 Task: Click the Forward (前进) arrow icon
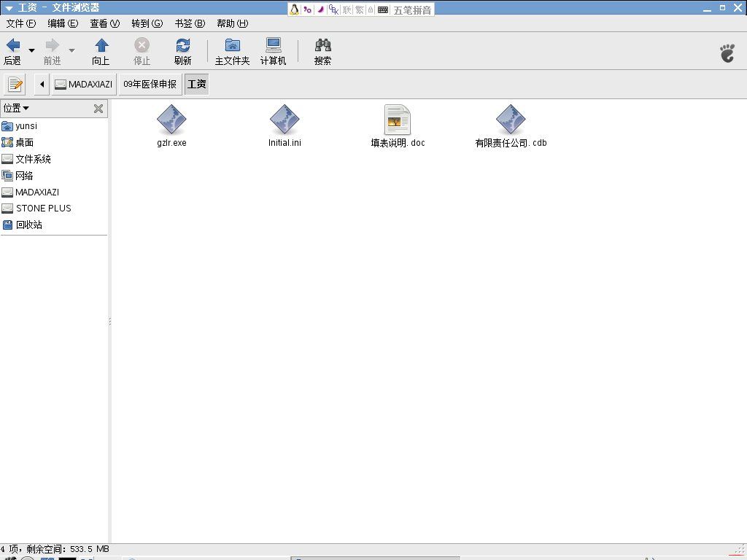(53, 46)
